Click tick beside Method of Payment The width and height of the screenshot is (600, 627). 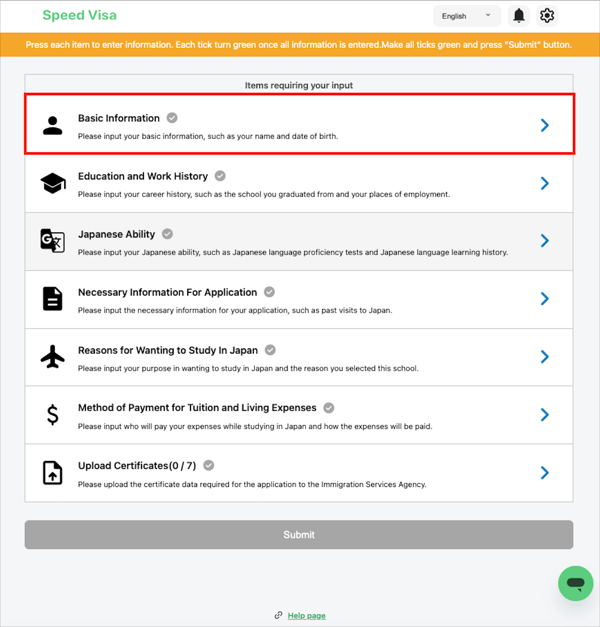click(x=329, y=408)
